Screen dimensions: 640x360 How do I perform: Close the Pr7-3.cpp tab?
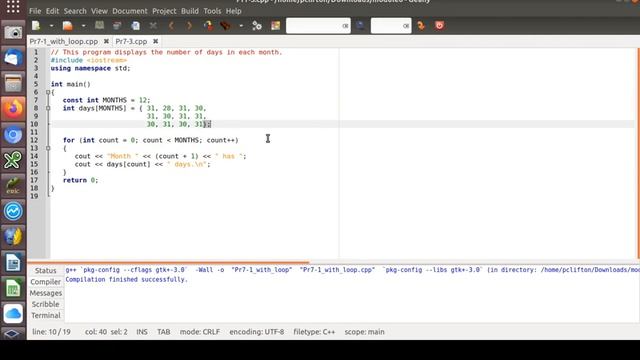click(x=156, y=41)
